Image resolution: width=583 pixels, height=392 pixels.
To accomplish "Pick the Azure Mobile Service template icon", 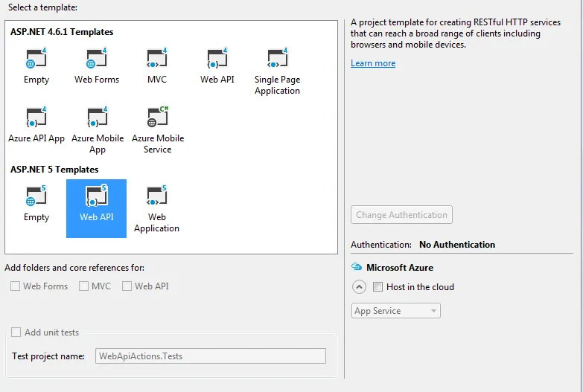I will pos(158,117).
